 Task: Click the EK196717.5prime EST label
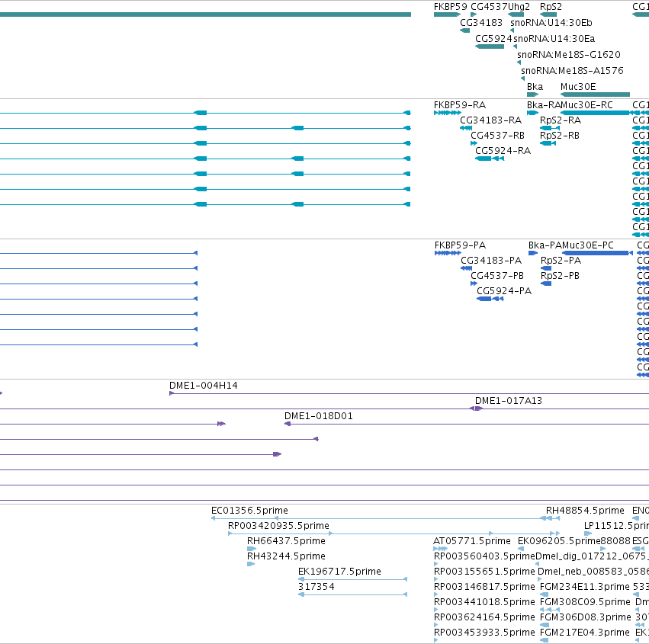[x=339, y=572]
